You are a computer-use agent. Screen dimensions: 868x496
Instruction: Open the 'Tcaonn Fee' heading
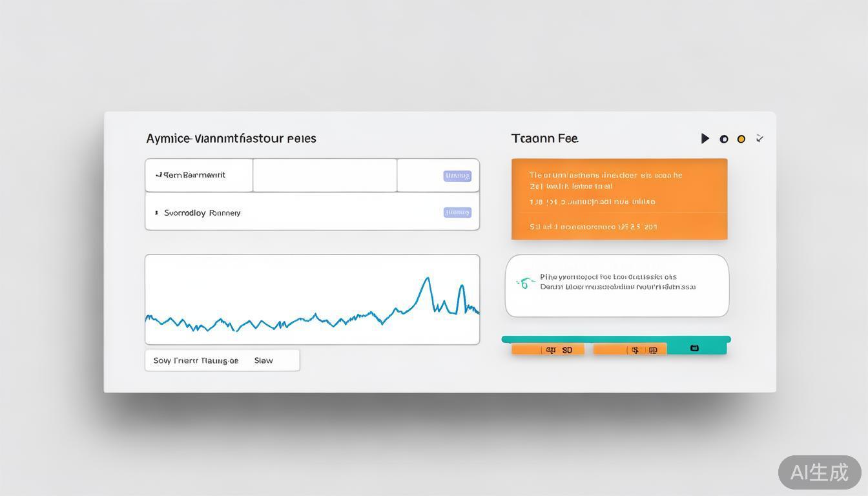(544, 138)
